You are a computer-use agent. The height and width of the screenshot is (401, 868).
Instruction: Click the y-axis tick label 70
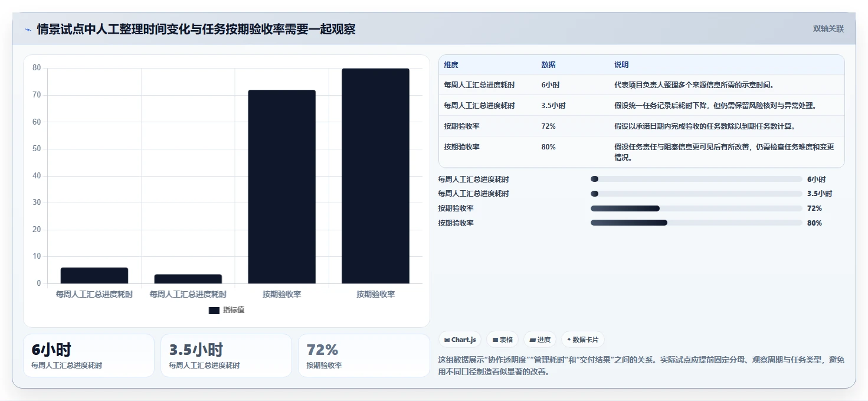pos(37,95)
